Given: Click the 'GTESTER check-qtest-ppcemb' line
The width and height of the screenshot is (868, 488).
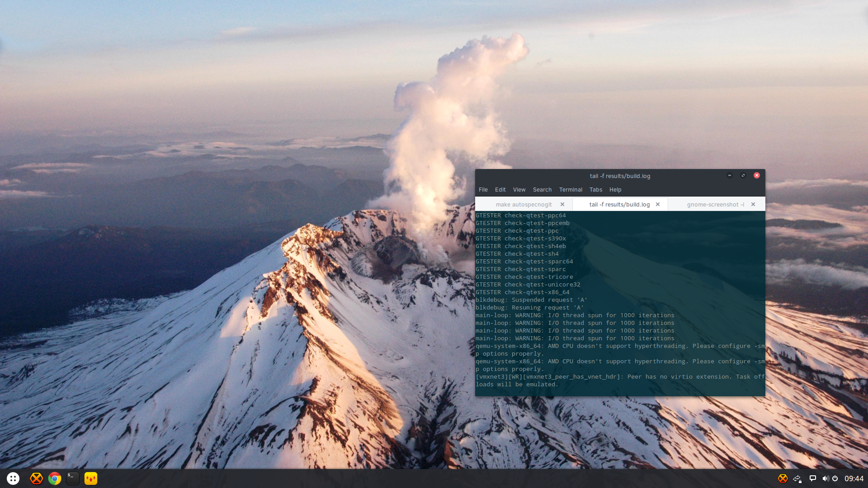Looking at the screenshot, I should point(522,223).
